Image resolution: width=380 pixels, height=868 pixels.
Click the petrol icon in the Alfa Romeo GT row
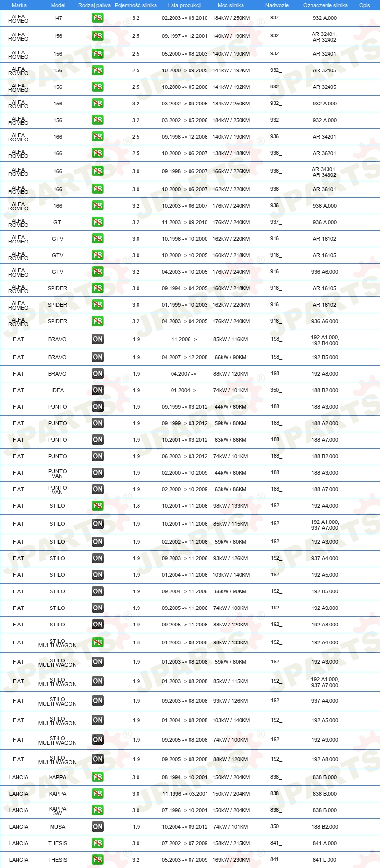pos(98,222)
